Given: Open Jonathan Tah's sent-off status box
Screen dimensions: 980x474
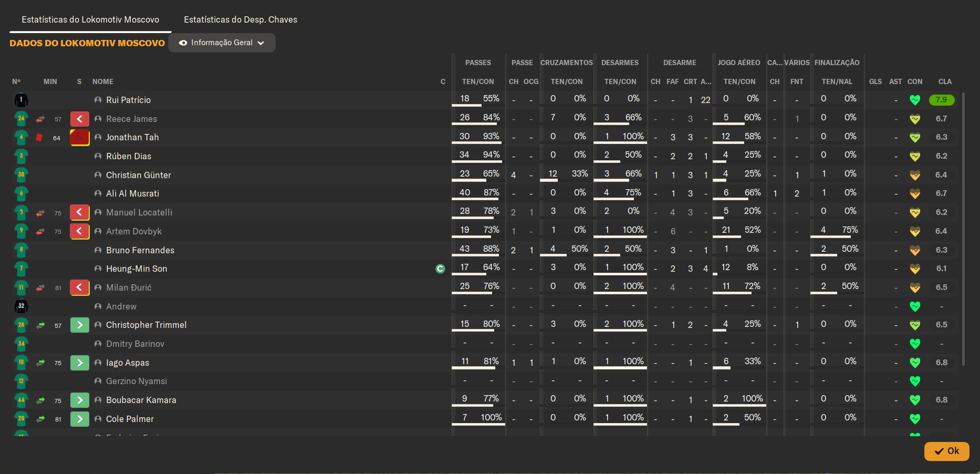Looking at the screenshot, I should click(80, 138).
